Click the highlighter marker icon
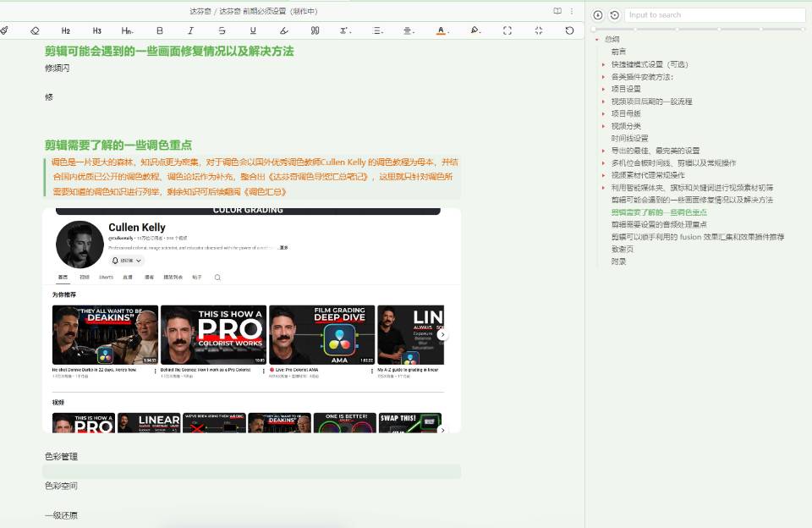Viewport: 812px width, 528px height. pyautogui.click(x=284, y=30)
